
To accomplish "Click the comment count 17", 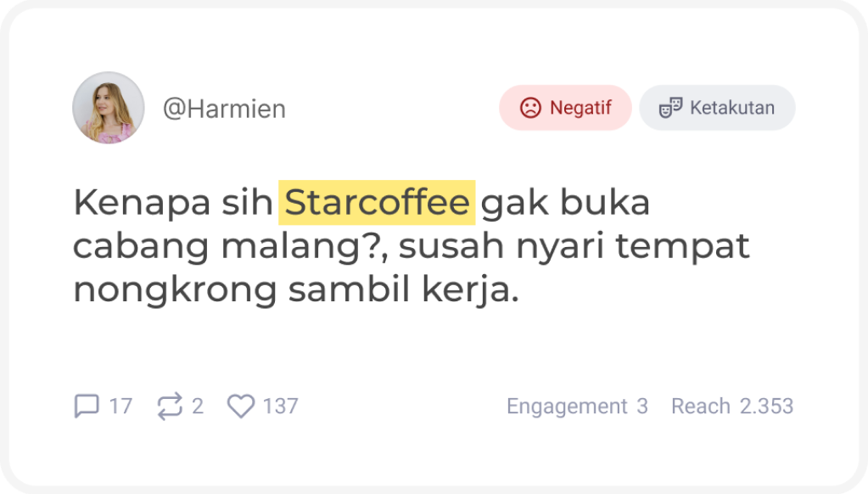I will click(120, 407).
